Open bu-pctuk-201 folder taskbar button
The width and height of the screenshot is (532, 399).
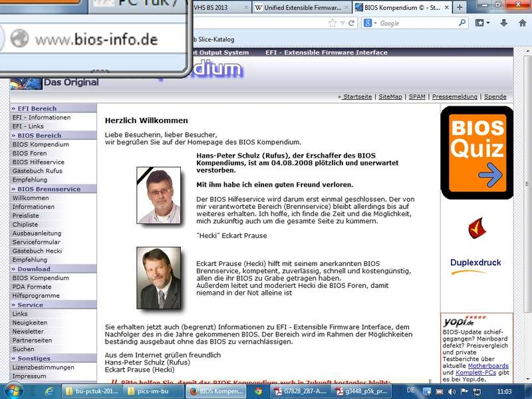(92, 391)
